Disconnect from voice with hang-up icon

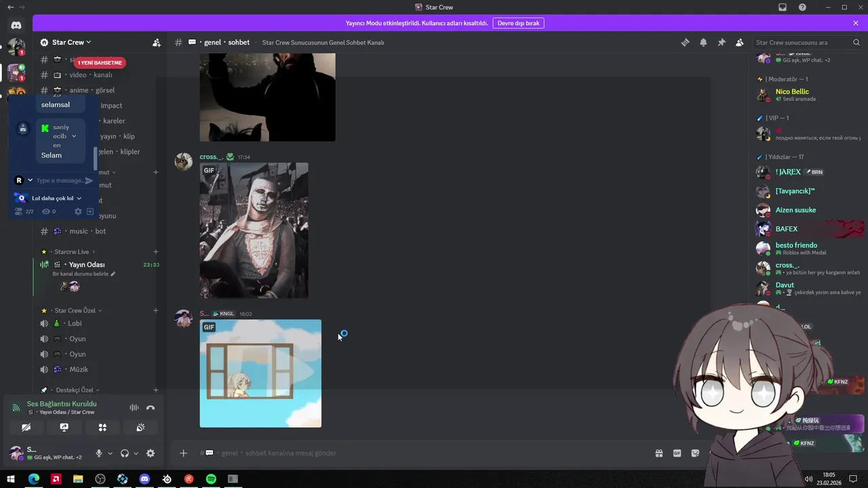coord(151,407)
